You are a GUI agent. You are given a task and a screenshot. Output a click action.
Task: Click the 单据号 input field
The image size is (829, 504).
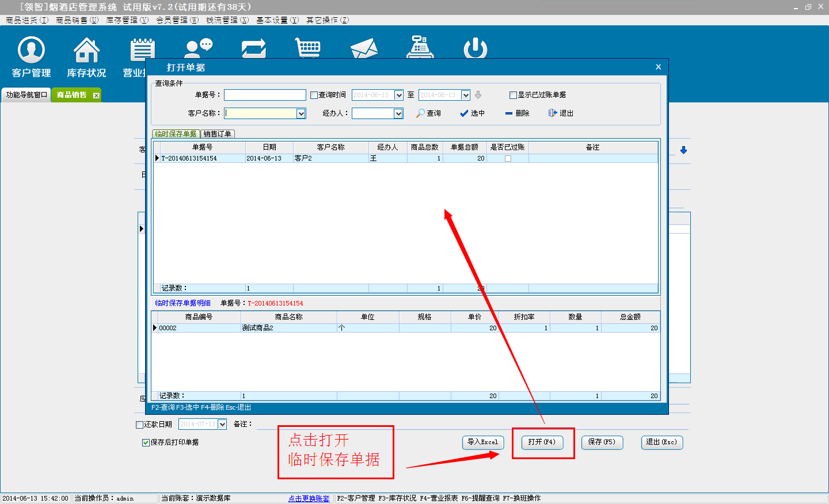(265, 95)
